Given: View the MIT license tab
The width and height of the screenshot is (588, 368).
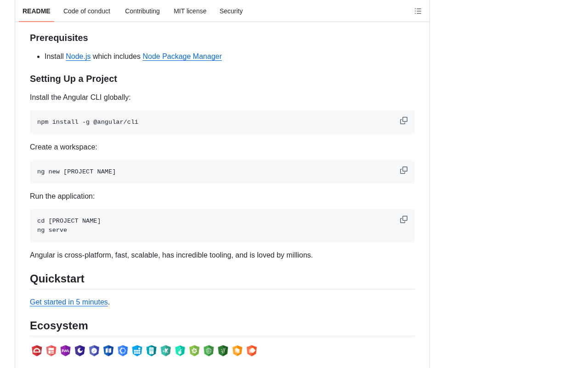Looking at the screenshot, I should coord(190,11).
